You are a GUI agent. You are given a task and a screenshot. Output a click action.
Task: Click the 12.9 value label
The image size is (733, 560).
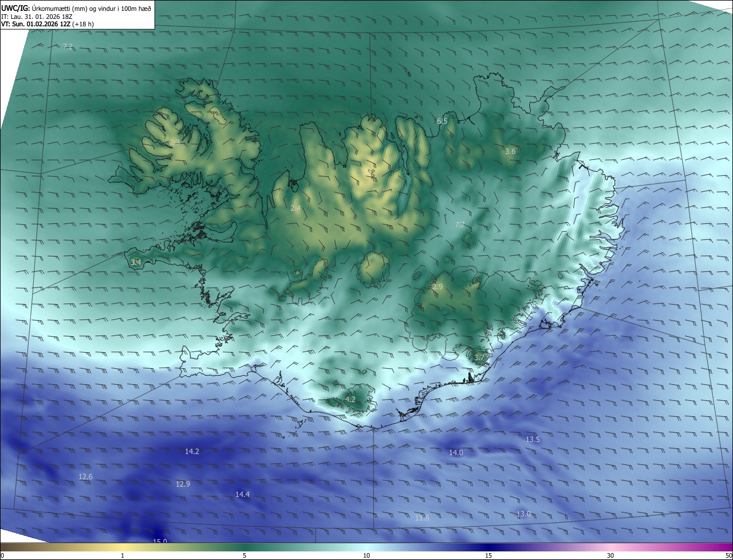[183, 484]
